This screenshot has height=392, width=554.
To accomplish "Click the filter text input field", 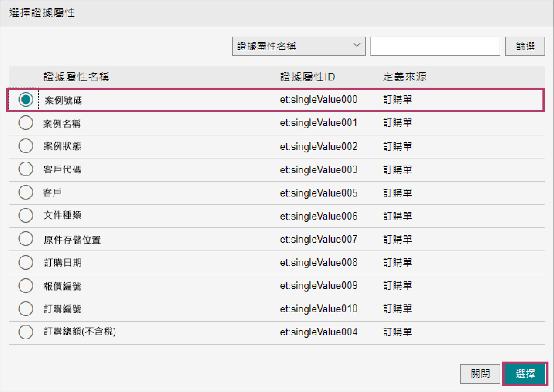I will click(x=435, y=46).
